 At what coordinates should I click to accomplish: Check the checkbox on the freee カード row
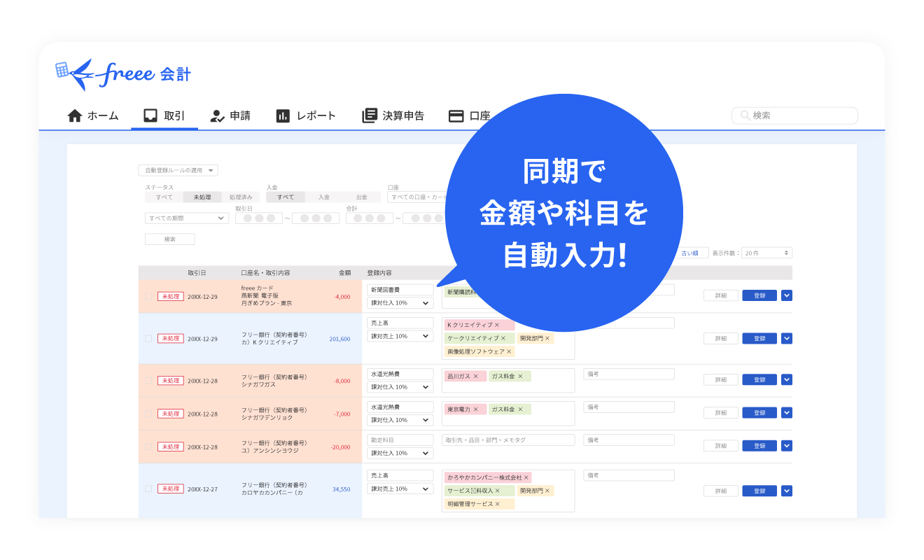point(148,296)
